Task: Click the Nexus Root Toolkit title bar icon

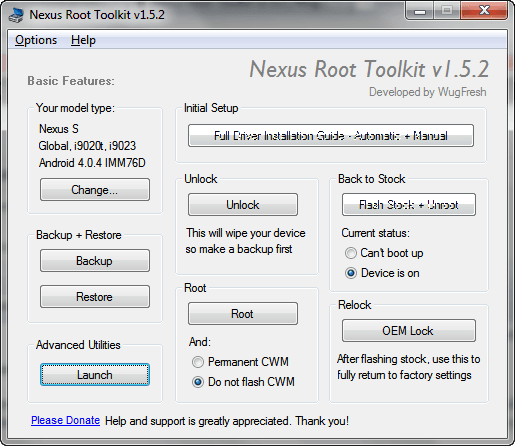Action: click(16, 15)
